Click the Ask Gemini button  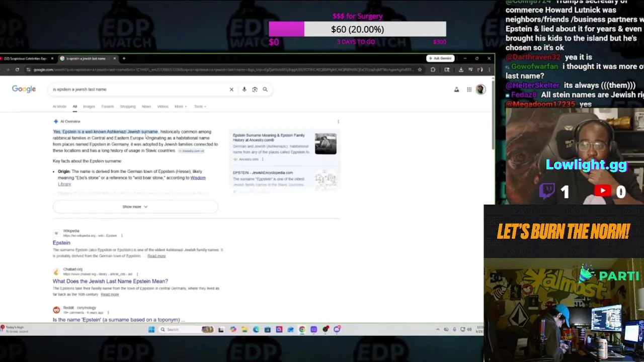pos(440,58)
